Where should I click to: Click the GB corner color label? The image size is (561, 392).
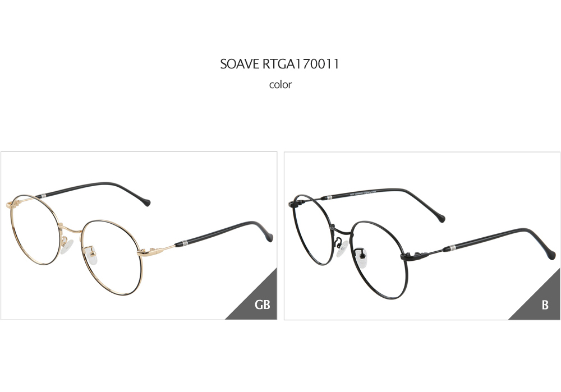(262, 305)
